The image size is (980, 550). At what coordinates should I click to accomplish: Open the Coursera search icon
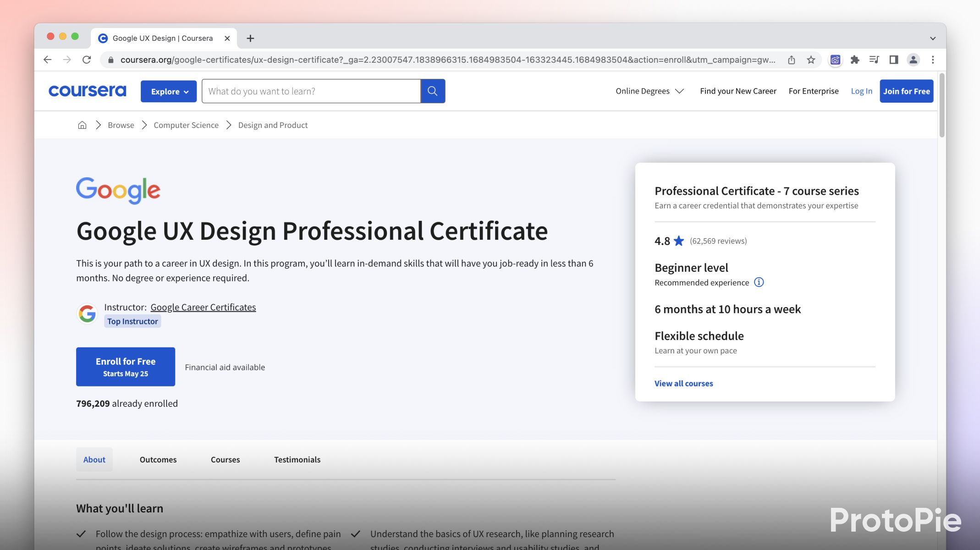pyautogui.click(x=432, y=91)
